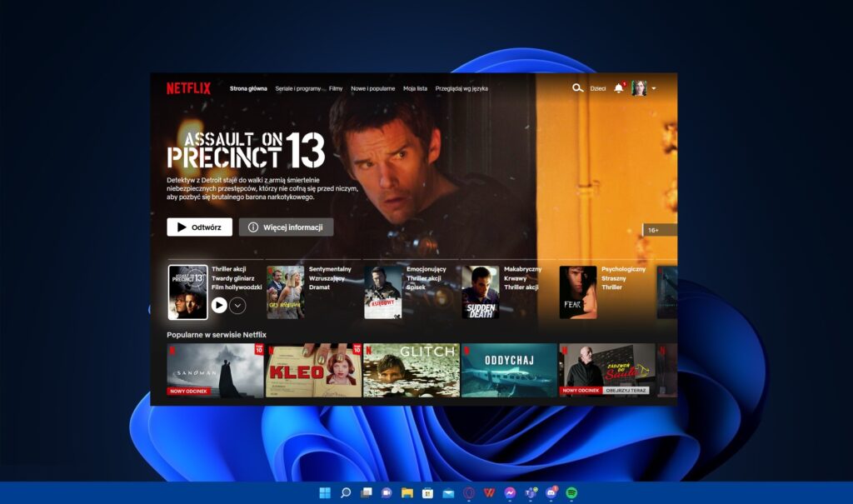The image size is (853, 504).
Task: Open the Filmy section
Action: [336, 88]
